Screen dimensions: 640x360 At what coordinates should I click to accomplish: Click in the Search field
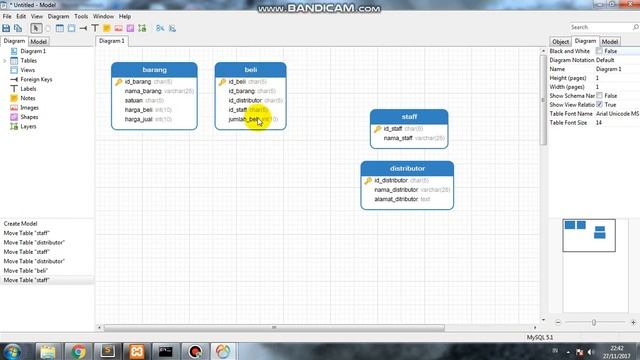click(x=600, y=27)
